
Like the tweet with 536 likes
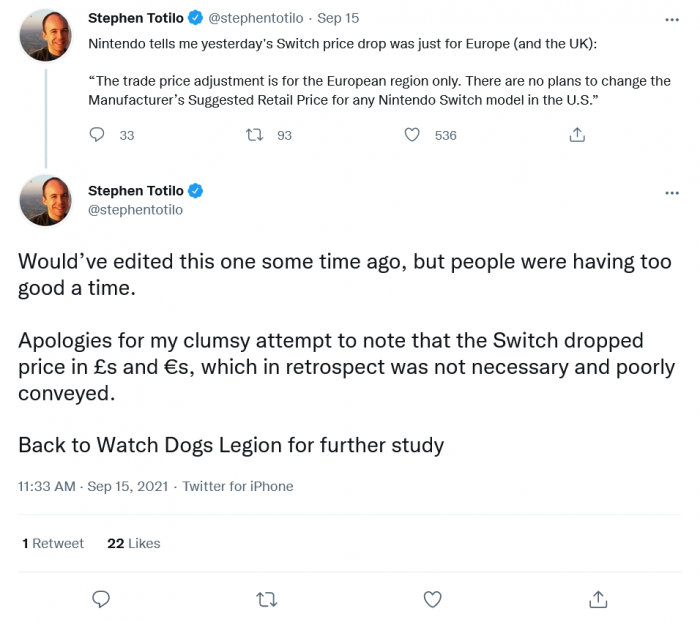[x=412, y=135]
